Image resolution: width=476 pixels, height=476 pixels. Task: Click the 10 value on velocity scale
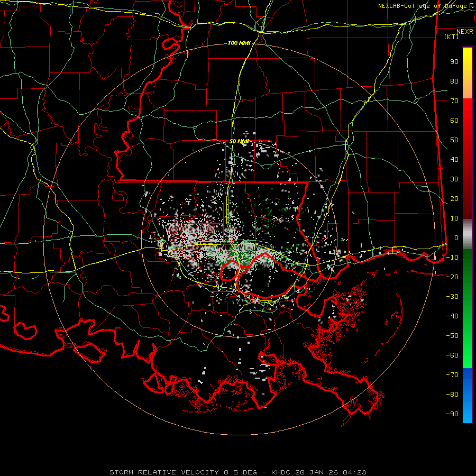454,218
